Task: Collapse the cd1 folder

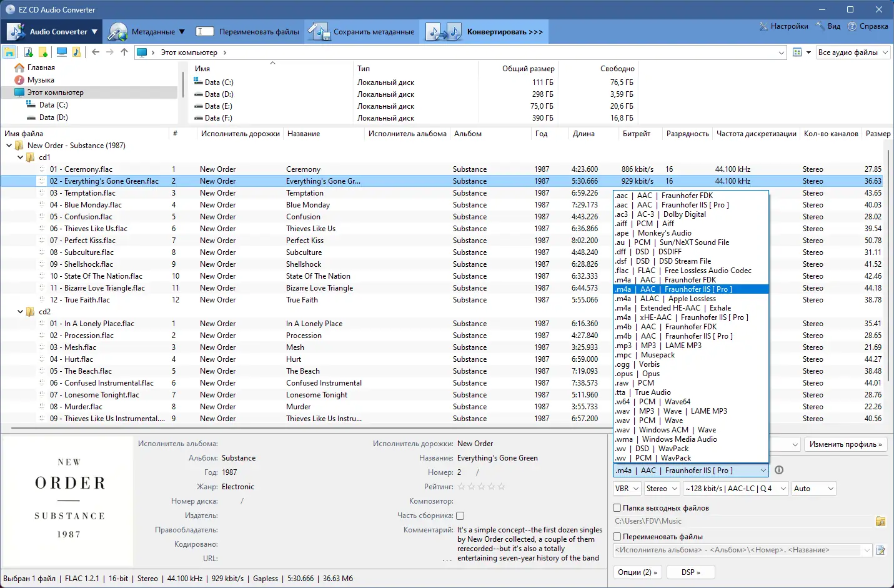Action: 21,157
